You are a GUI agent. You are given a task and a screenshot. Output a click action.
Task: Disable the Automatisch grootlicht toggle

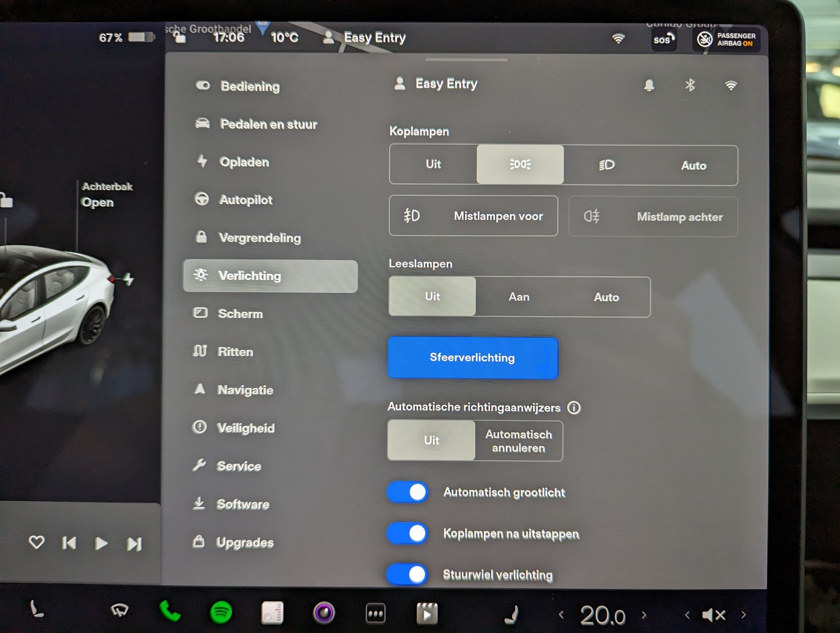(407, 492)
